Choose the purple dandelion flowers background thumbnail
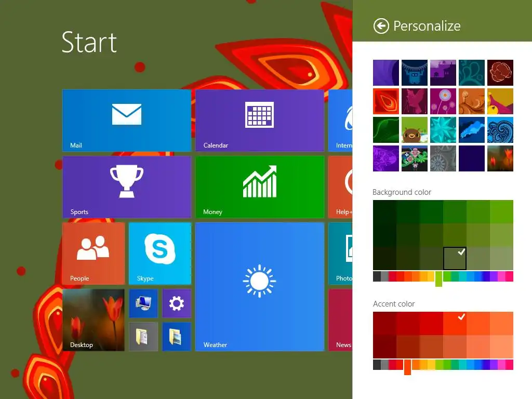The height and width of the screenshot is (399, 532). (x=443, y=101)
